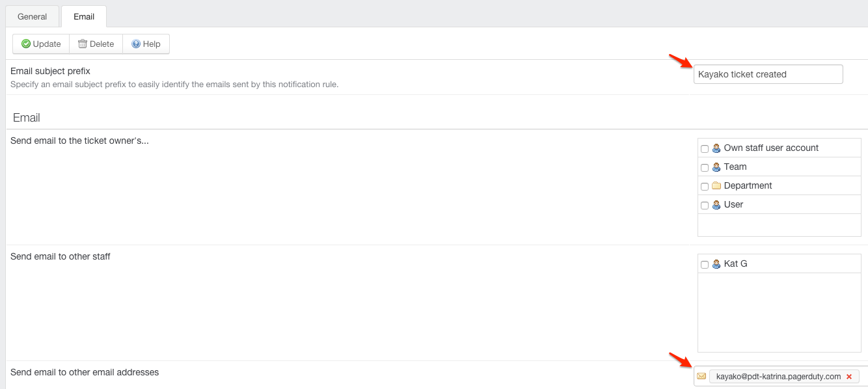Screen dimensions: 868x389
Task: Select the Kat G staff checkbox
Action: point(705,265)
